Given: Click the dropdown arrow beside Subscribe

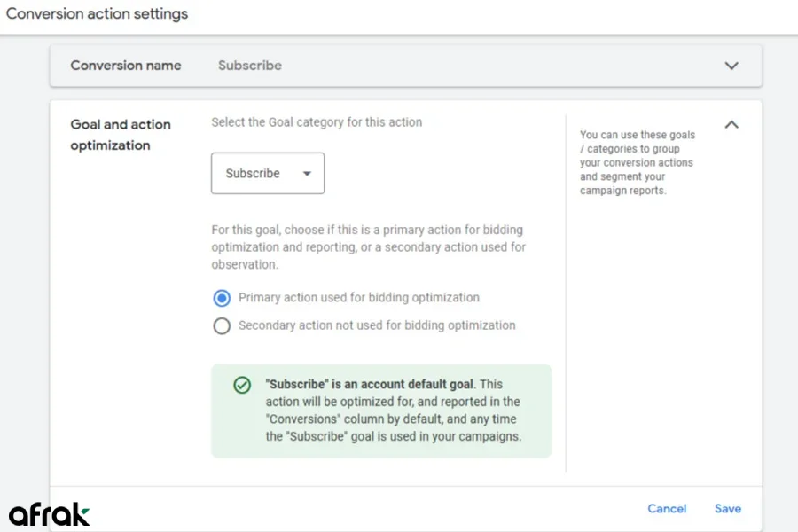Looking at the screenshot, I should pyautogui.click(x=307, y=174).
